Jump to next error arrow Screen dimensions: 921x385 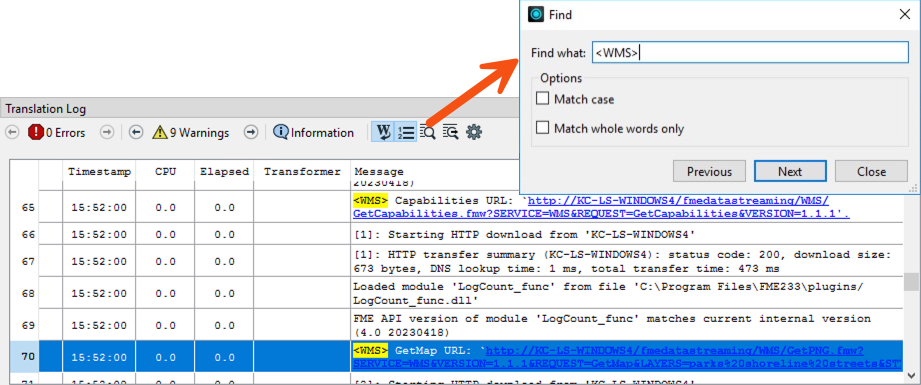pos(106,133)
